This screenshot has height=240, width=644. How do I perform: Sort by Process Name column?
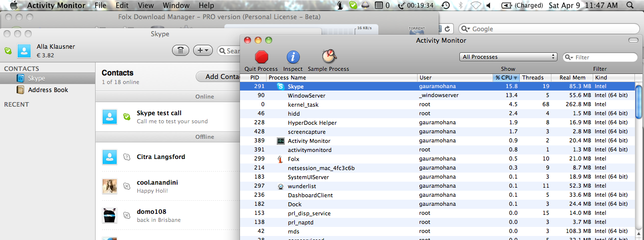click(x=342, y=77)
